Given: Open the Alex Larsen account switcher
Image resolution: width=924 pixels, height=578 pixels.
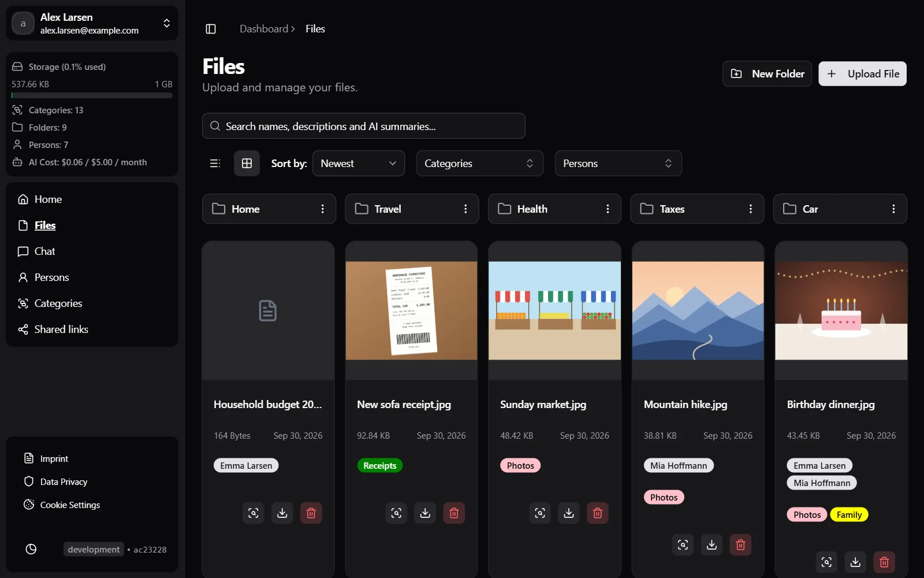Looking at the screenshot, I should [x=92, y=23].
